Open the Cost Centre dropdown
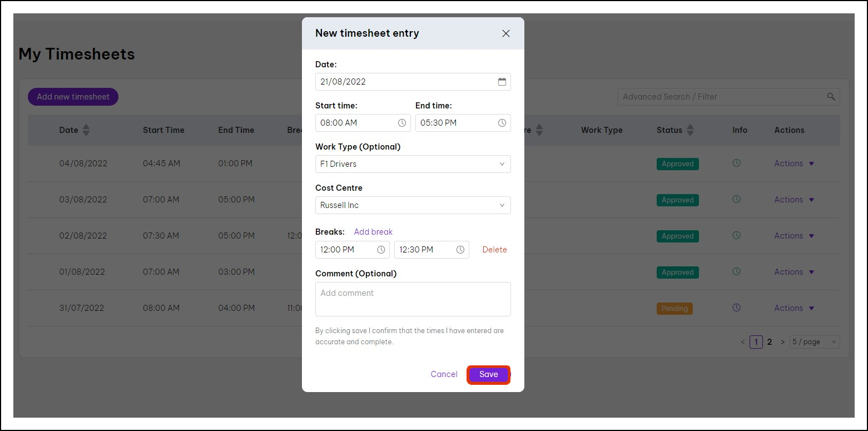Screen dimensions: 868x431 413,205
